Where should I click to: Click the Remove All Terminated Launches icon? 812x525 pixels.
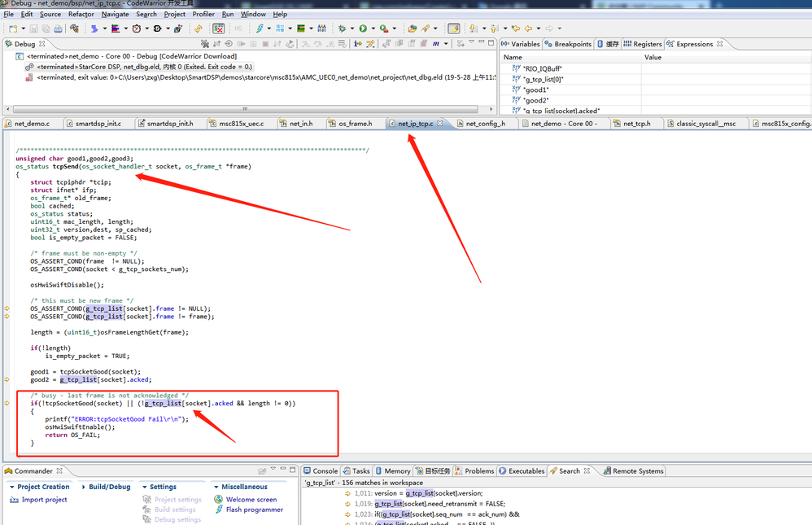[205, 44]
